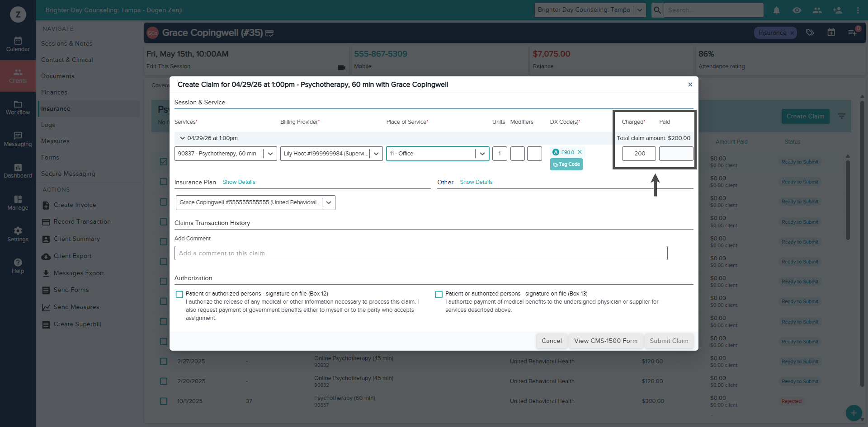Open the three-dot more menu
The height and width of the screenshot is (427, 868).
pyautogui.click(x=858, y=10)
